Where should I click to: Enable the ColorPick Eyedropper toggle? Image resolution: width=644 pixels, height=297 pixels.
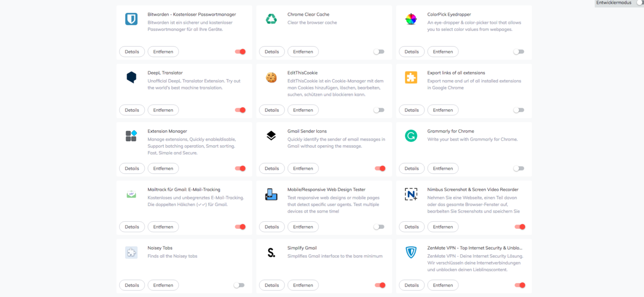tap(519, 51)
